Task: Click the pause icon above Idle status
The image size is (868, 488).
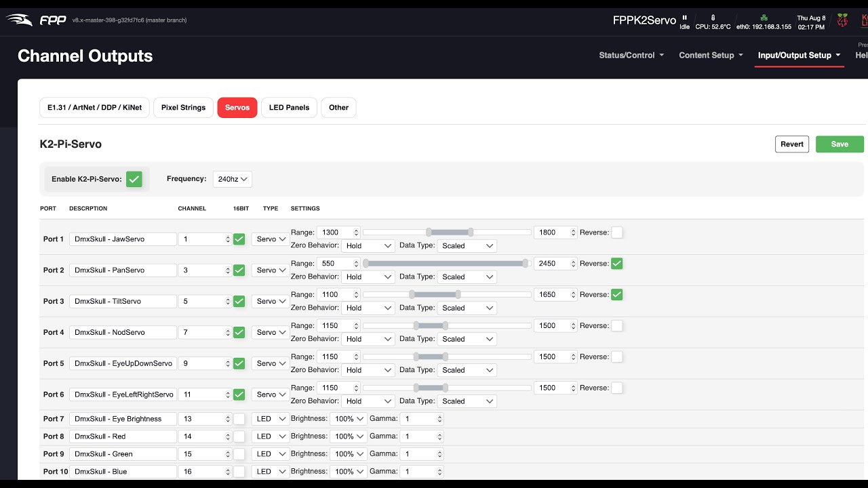Action: [685, 18]
